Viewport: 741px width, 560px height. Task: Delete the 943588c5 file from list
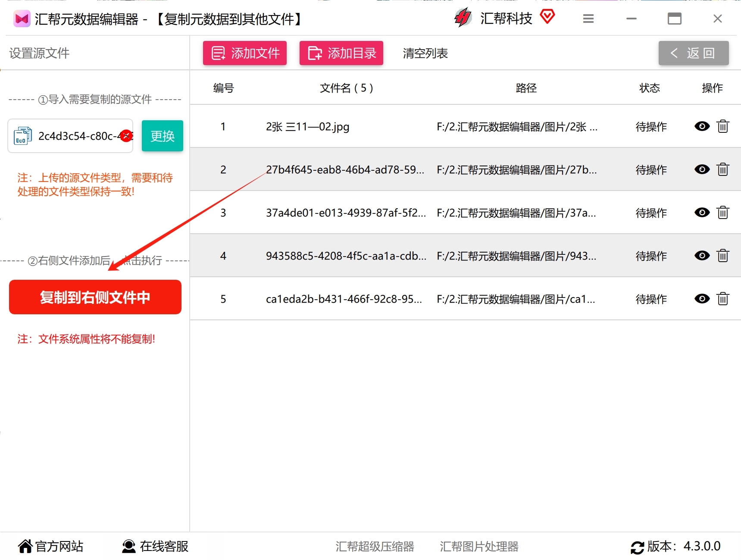[723, 256]
